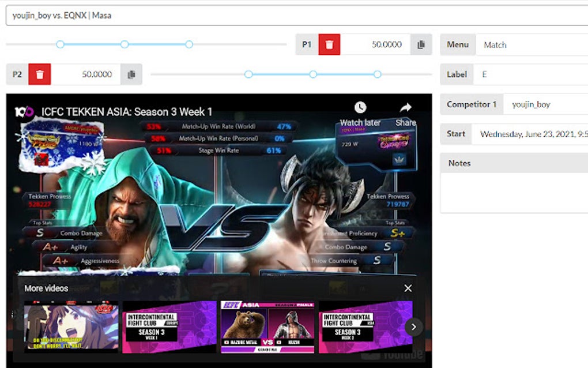The width and height of the screenshot is (588, 368).
Task: Copy the P1 value with the clipboard icon
Action: (420, 44)
